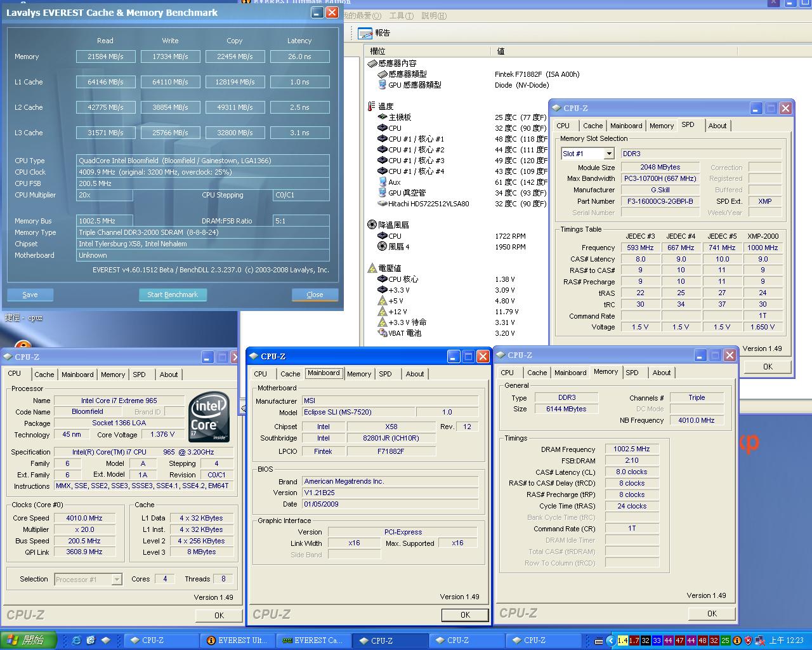Click the Start Benchmark button
Image resolution: width=812 pixels, height=650 pixels.
[173, 295]
